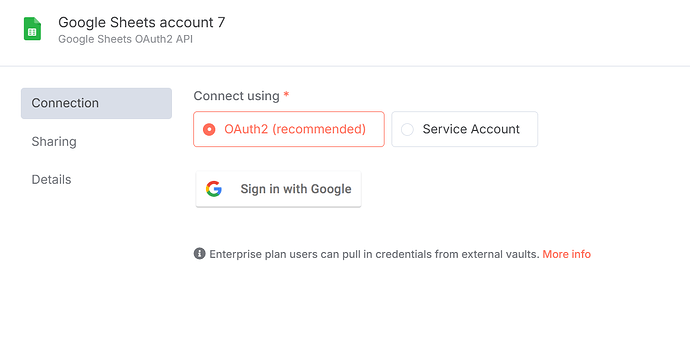
Task: Click the Sign in with Google text
Action: [x=296, y=189]
